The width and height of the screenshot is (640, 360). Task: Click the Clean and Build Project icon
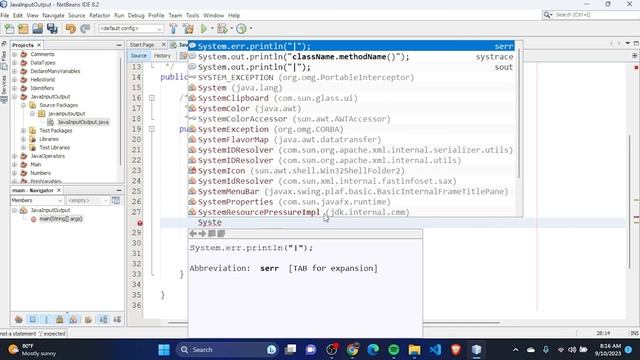[x=188, y=29]
